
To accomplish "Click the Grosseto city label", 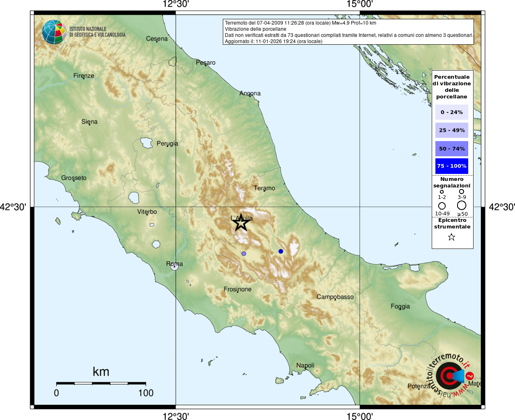I will click(x=74, y=178).
